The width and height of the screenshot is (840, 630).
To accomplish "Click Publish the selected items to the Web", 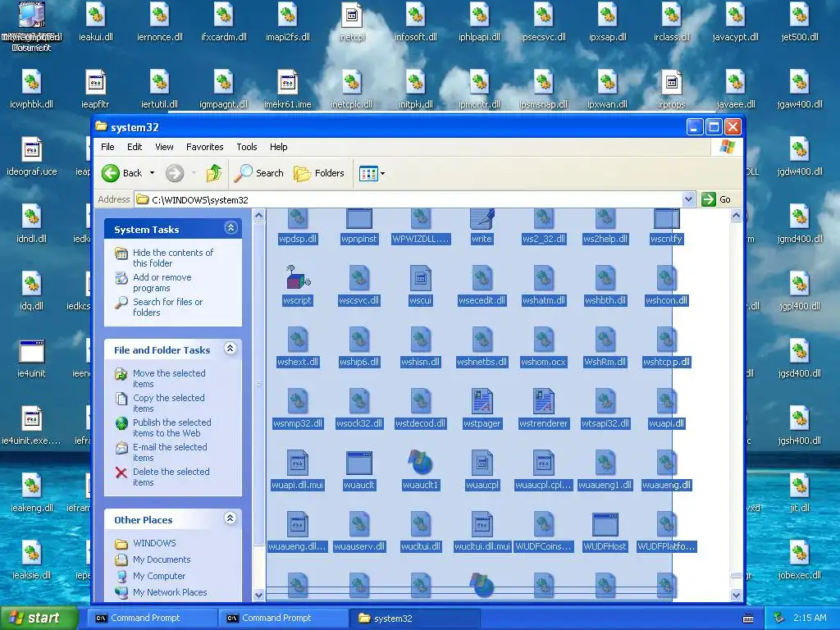I will click(171, 427).
